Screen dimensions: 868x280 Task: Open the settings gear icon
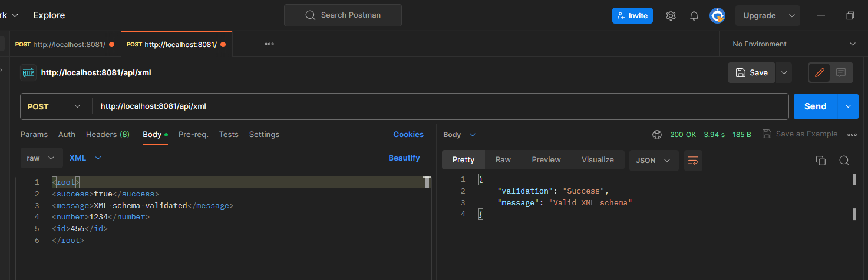click(x=671, y=16)
